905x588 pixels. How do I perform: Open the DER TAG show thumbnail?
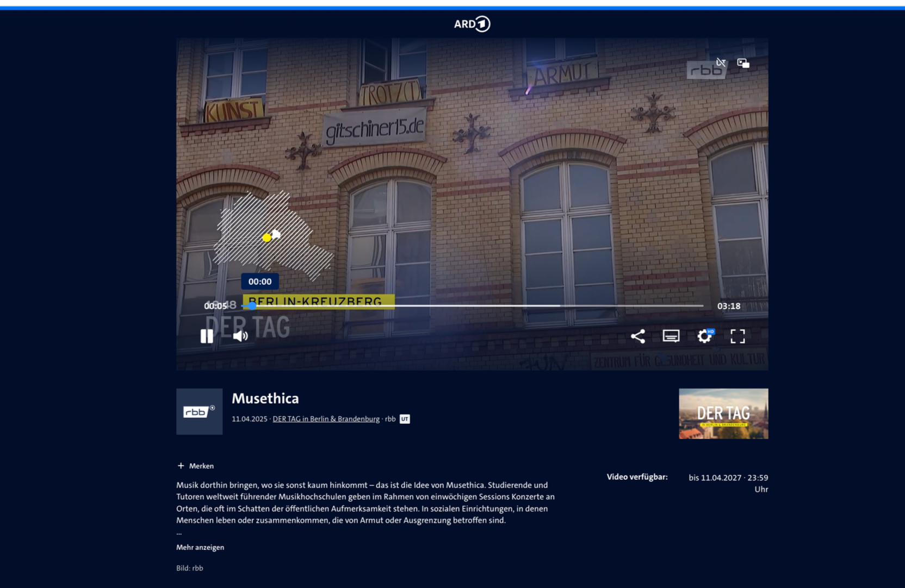pos(723,414)
